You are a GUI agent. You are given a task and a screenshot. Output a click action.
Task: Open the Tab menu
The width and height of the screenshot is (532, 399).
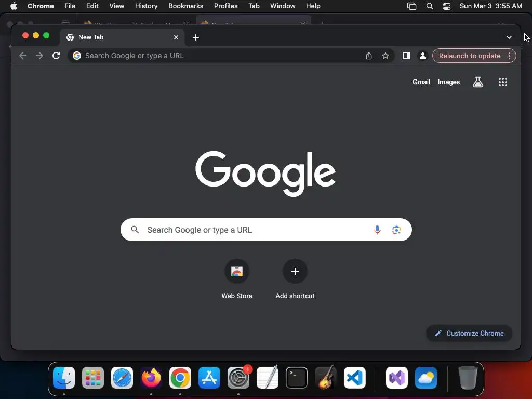254,6
